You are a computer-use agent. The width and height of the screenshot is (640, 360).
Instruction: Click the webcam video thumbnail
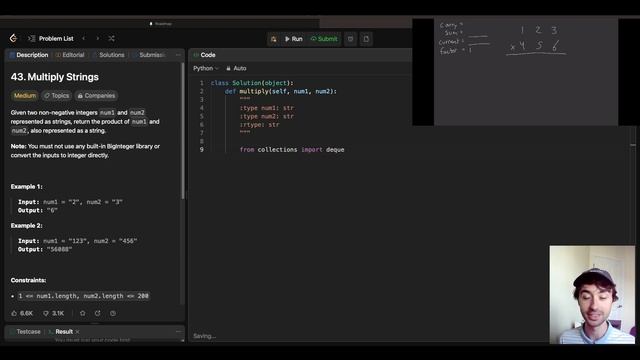coord(592,294)
